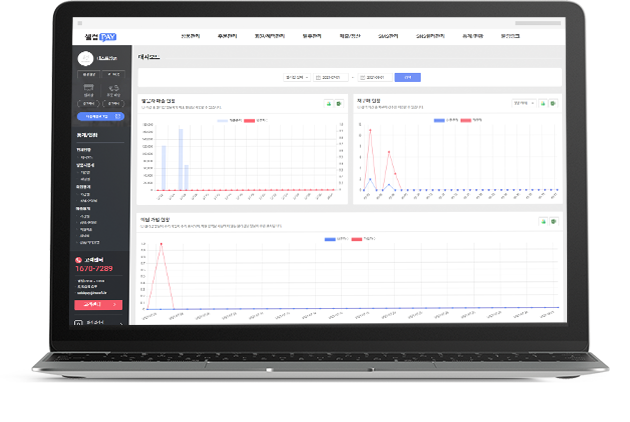Click the highest red peak point on the top-right chart
This screenshot has width=630, height=422.
pos(370,130)
